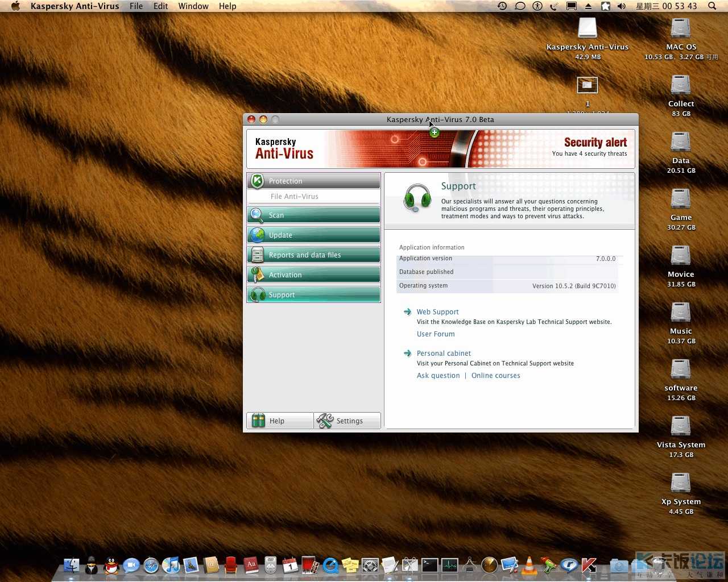Open the Kaspersky Anti-Virus application menu
The image size is (728, 582).
pos(75,6)
